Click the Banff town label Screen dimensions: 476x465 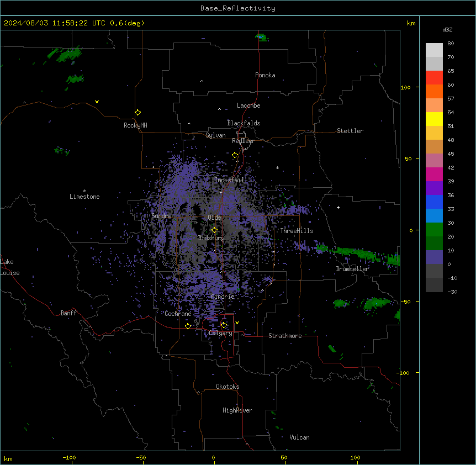pyautogui.click(x=68, y=313)
